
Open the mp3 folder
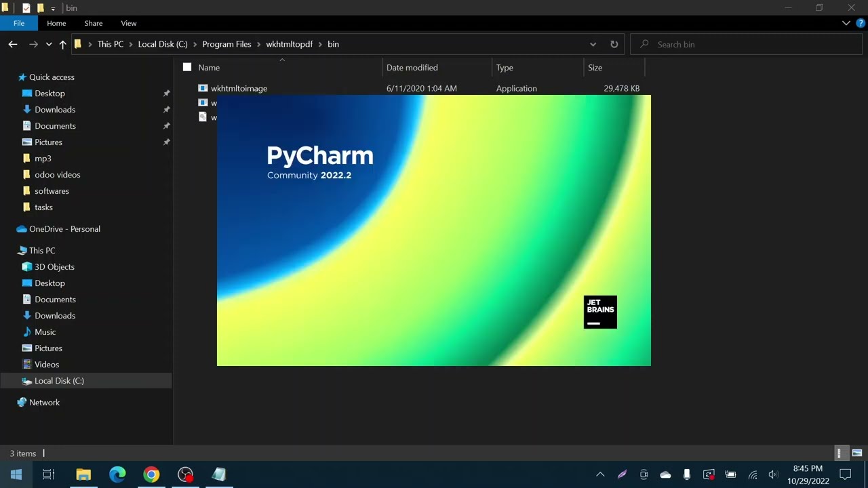pos(43,159)
